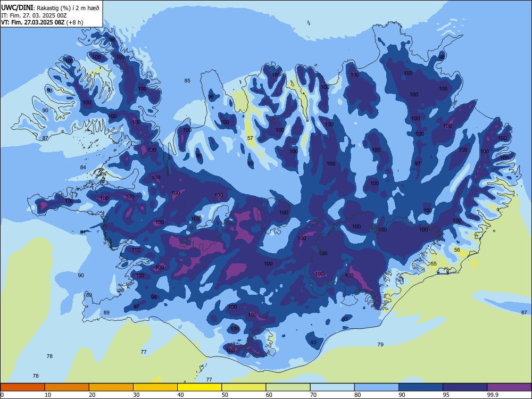
Task: Click the humidity value "91" on the map
Action: [83, 232]
